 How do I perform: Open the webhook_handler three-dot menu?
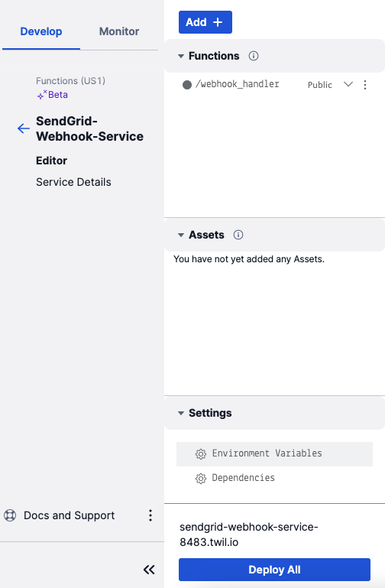coord(365,85)
